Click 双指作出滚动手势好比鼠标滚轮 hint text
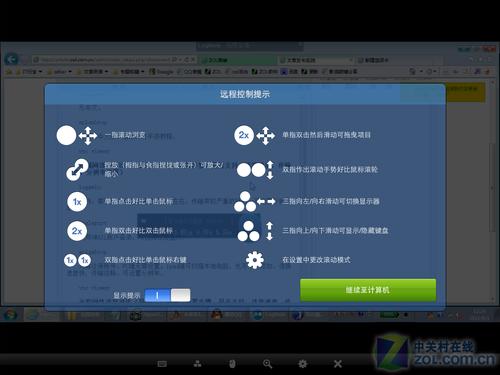The width and height of the screenshot is (500, 375). coord(330,170)
